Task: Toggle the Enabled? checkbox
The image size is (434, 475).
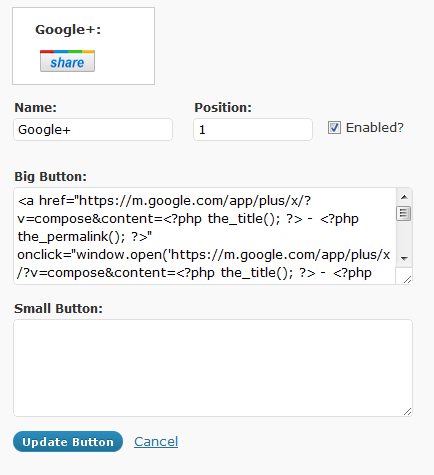Action: point(334,128)
